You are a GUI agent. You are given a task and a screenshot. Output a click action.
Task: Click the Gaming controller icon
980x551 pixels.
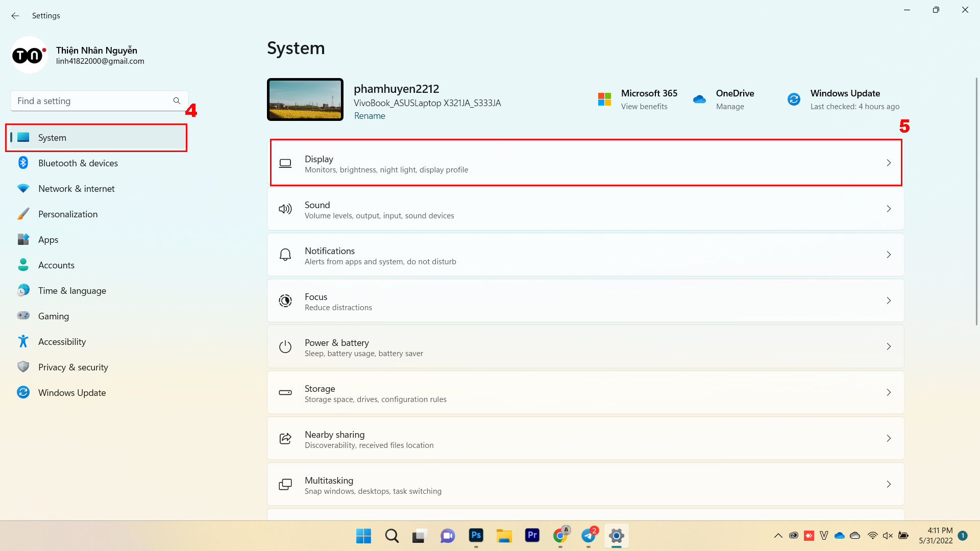click(x=23, y=315)
